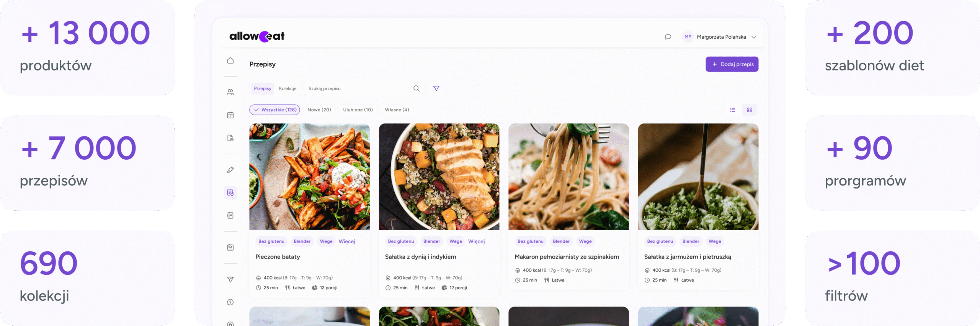Image resolution: width=980 pixels, height=326 pixels.
Task: Click 12 porcji on Sałatka z dynią
Action: click(x=454, y=288)
